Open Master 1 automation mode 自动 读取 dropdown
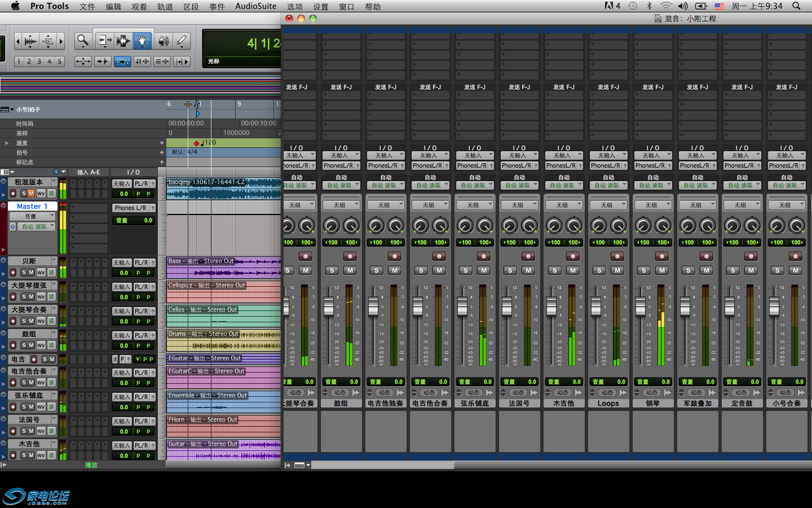The width and height of the screenshot is (812, 508). [x=35, y=226]
